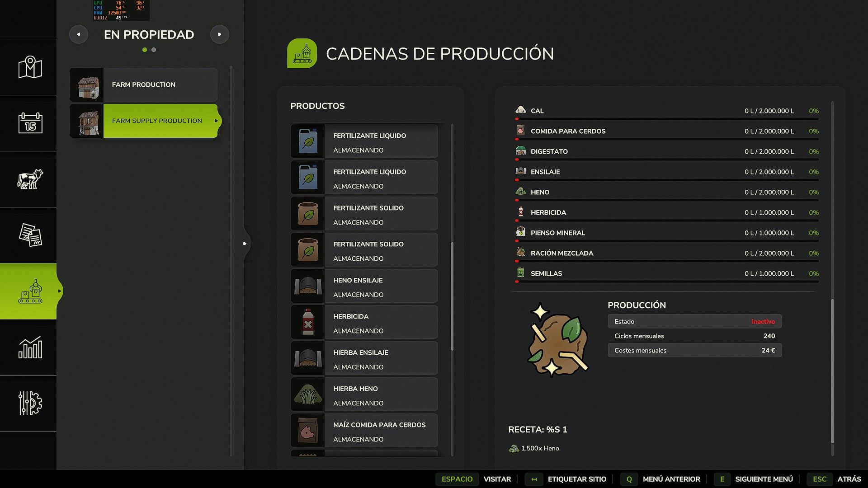This screenshot has height=488, width=868.
Task: Select Heno Ensilaje product
Action: 364,286
